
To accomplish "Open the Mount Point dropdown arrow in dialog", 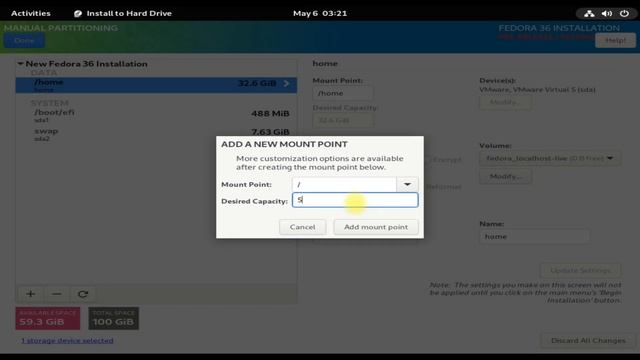I will (x=407, y=184).
